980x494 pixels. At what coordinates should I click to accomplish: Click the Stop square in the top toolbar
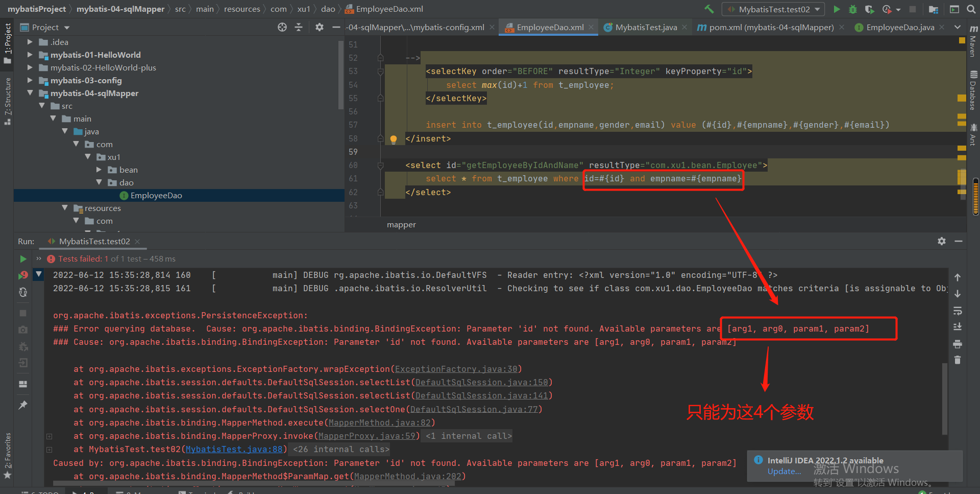[x=913, y=9]
